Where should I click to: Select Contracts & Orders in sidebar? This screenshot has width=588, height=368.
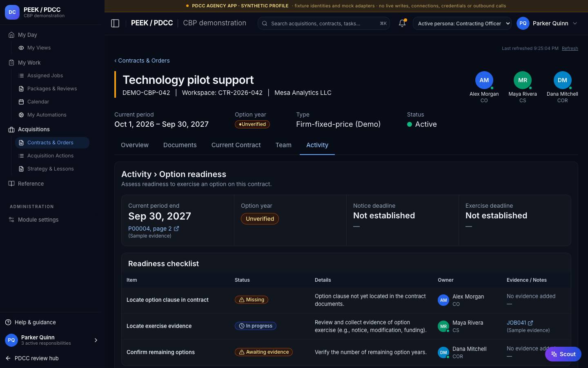pos(52,143)
